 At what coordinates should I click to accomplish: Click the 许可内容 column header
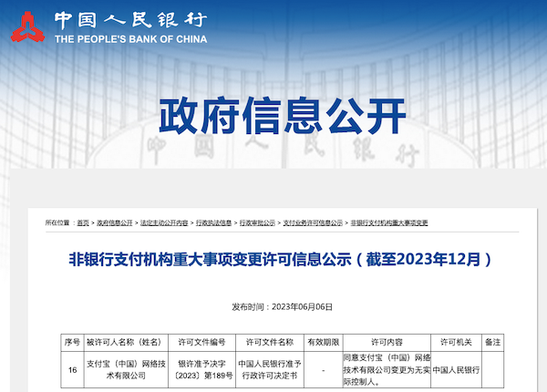point(387,343)
